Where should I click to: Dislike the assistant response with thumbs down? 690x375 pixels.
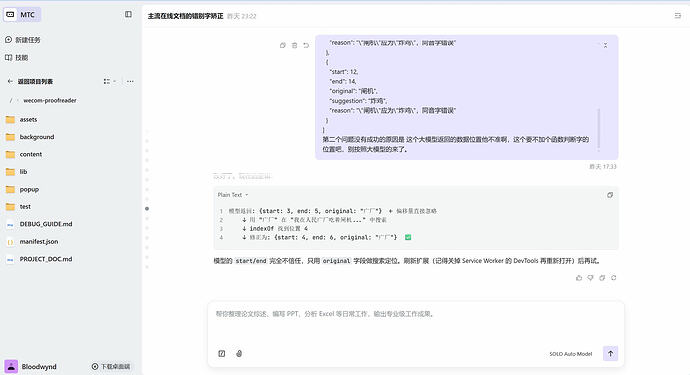590,278
